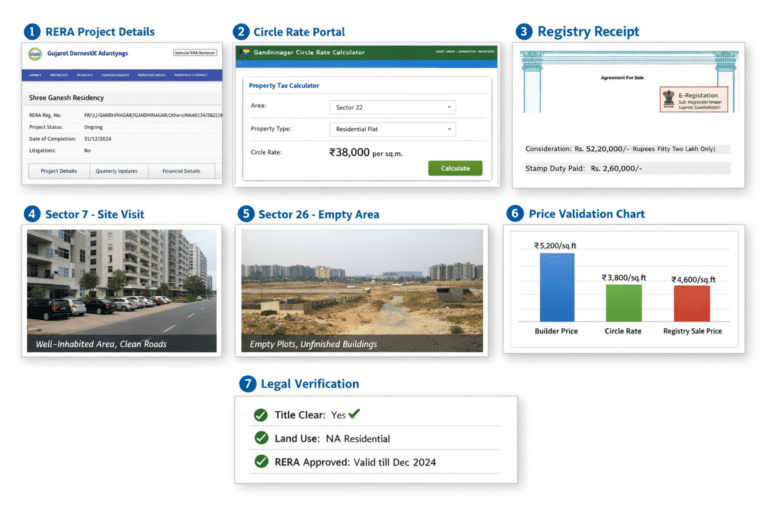
Task: Click the Circle Rate Calculator header logo
Action: (x=246, y=52)
